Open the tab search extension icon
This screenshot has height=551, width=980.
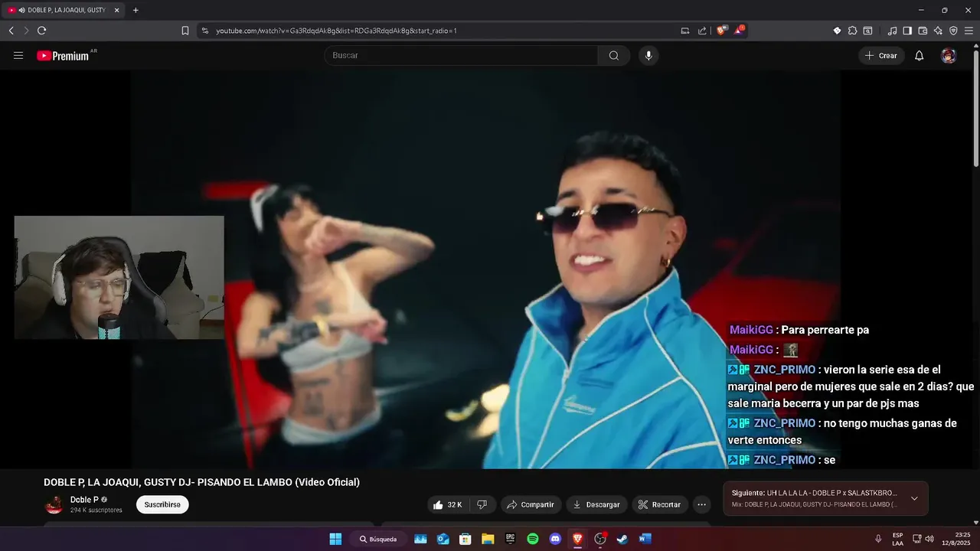tap(867, 31)
